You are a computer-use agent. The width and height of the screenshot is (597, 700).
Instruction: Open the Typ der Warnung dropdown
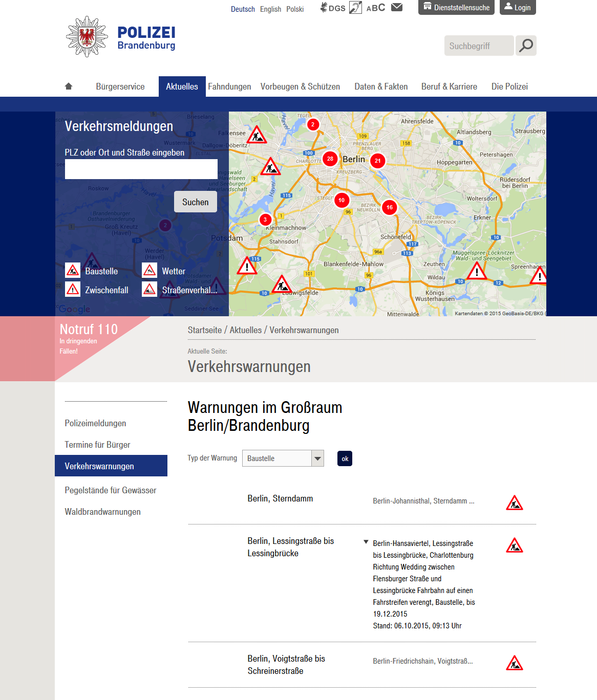pos(283,458)
